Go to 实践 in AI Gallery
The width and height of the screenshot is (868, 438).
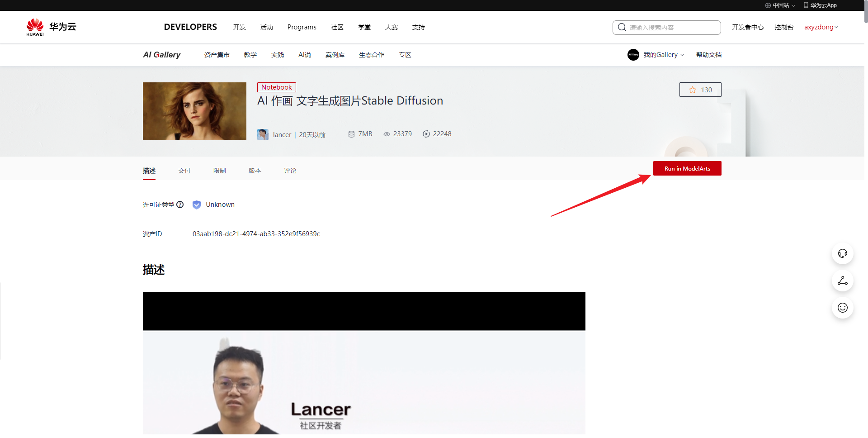click(x=278, y=55)
